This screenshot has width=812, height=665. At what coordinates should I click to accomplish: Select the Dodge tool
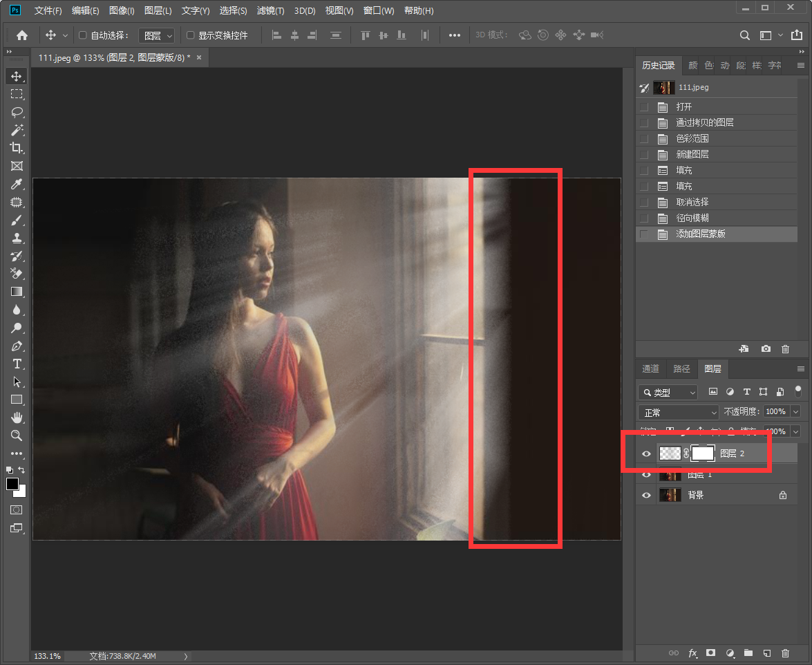17,328
